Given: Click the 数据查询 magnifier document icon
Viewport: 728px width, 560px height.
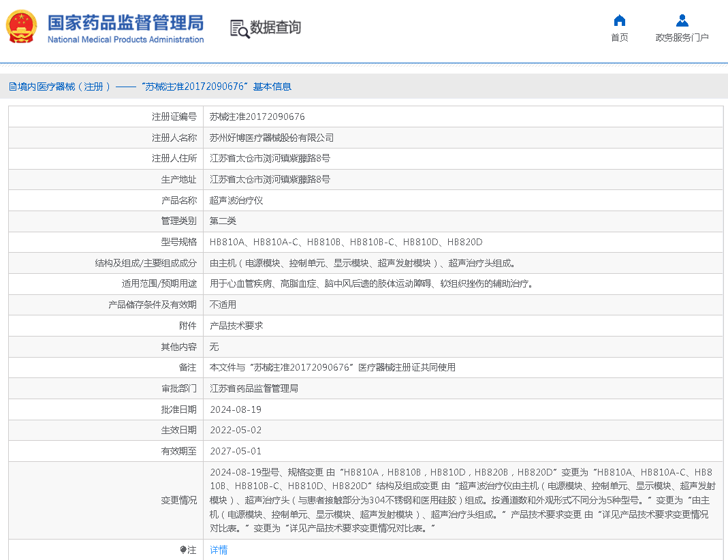Looking at the screenshot, I should point(239,29).
